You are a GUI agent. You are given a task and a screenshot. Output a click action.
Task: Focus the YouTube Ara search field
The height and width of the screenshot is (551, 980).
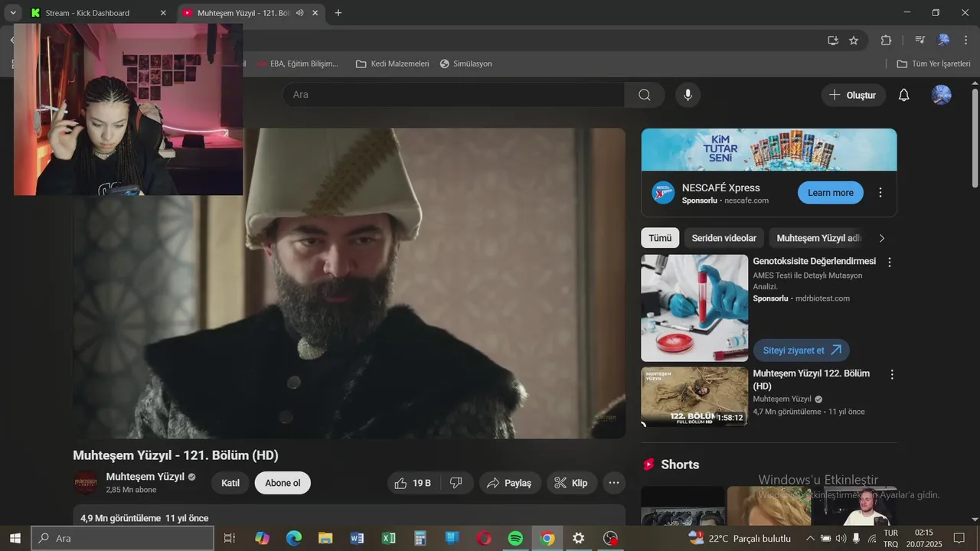[x=454, y=95]
